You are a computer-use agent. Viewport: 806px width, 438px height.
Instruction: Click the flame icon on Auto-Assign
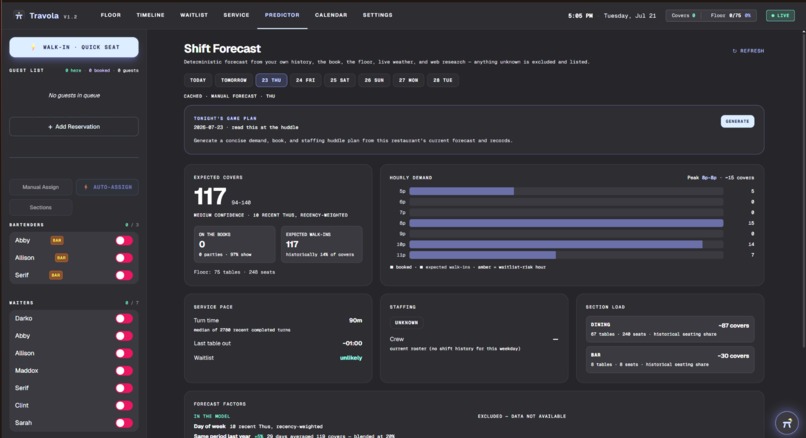pyautogui.click(x=86, y=187)
